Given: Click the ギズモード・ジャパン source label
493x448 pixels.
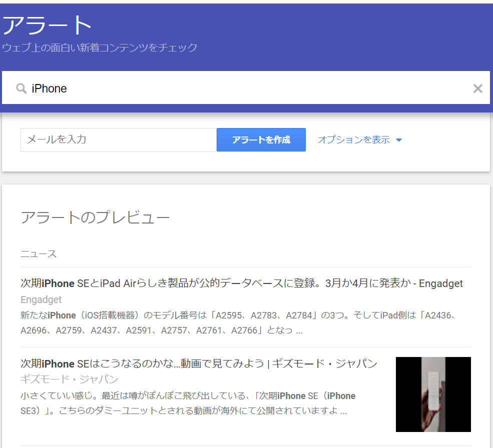Looking at the screenshot, I should tap(70, 379).
